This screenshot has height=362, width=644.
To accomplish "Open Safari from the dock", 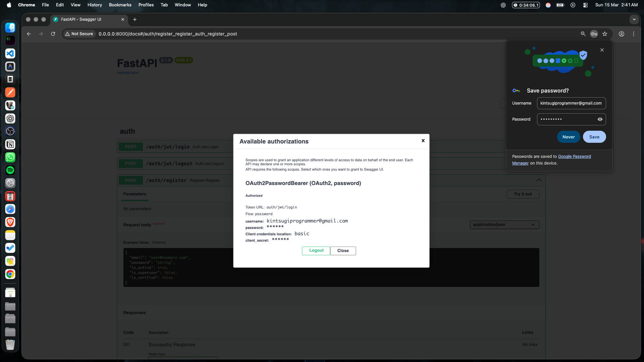I will pyautogui.click(x=10, y=209).
